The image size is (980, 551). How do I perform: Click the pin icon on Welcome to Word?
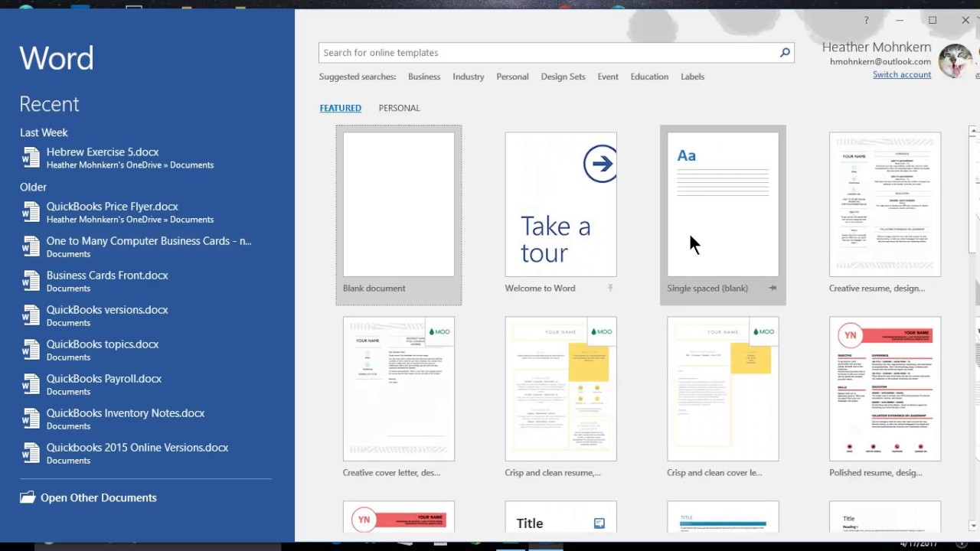[x=610, y=288]
